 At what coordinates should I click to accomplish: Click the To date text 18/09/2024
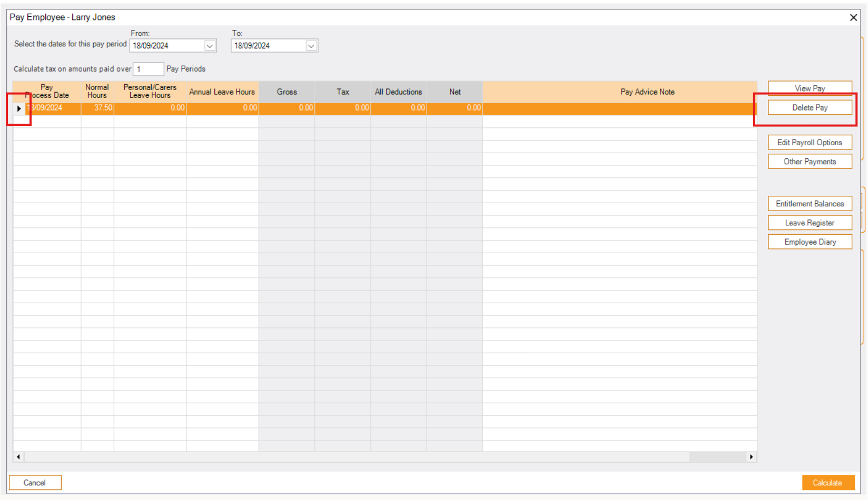coord(252,46)
